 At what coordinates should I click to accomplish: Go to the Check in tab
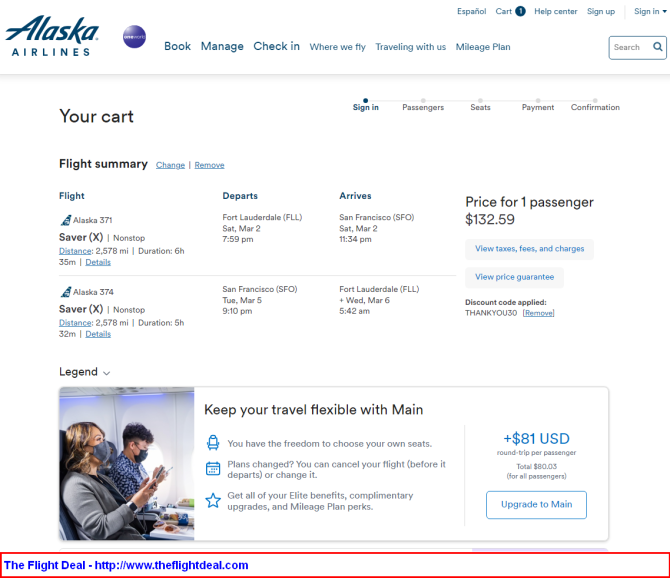276,46
